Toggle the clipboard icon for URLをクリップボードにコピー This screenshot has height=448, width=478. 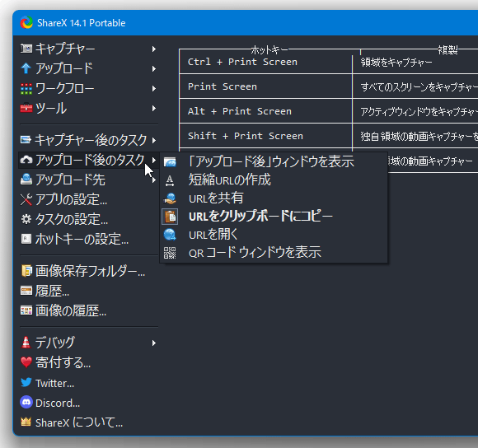[x=170, y=217]
